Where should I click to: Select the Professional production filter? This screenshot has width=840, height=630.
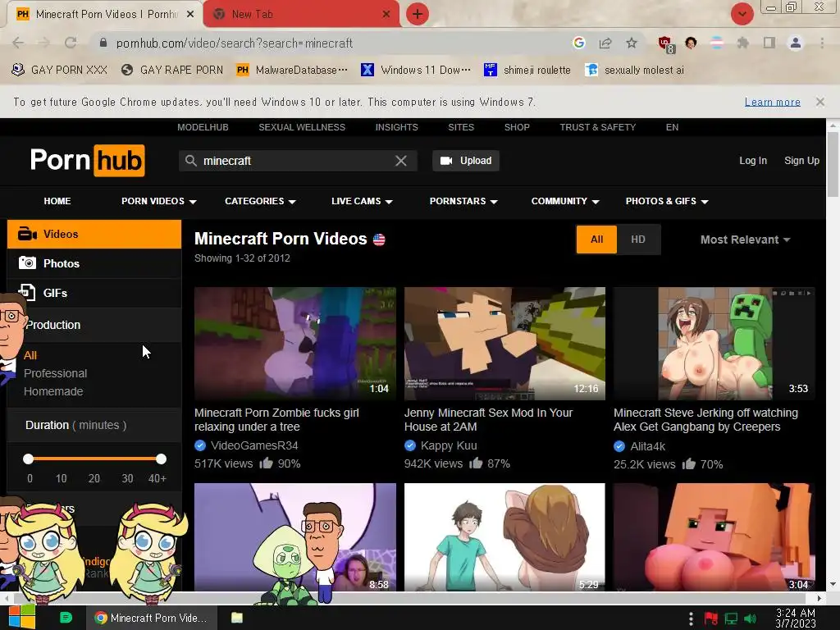click(x=55, y=373)
